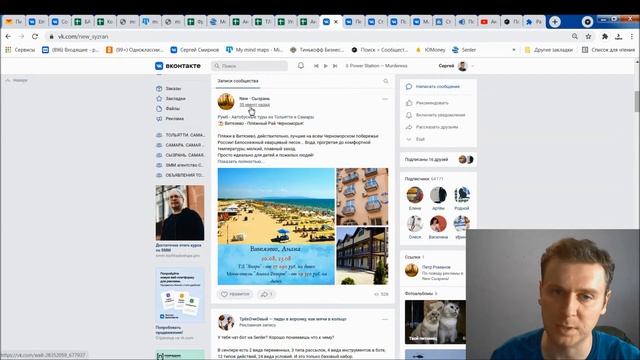Click the page vertical scrollbar thumb
This screenshot has height=360, width=640.
[x=637, y=101]
